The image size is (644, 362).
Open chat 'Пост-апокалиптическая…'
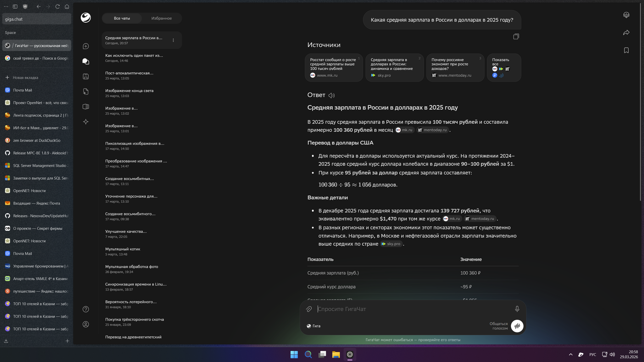coord(142,75)
